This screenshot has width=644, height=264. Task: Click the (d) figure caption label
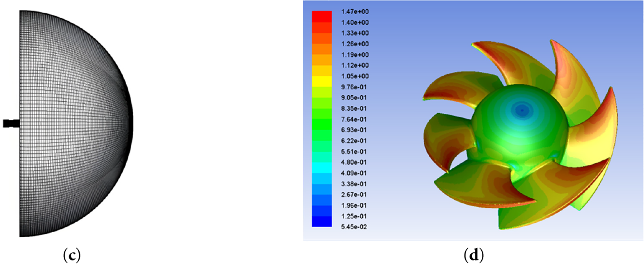coord(473,256)
